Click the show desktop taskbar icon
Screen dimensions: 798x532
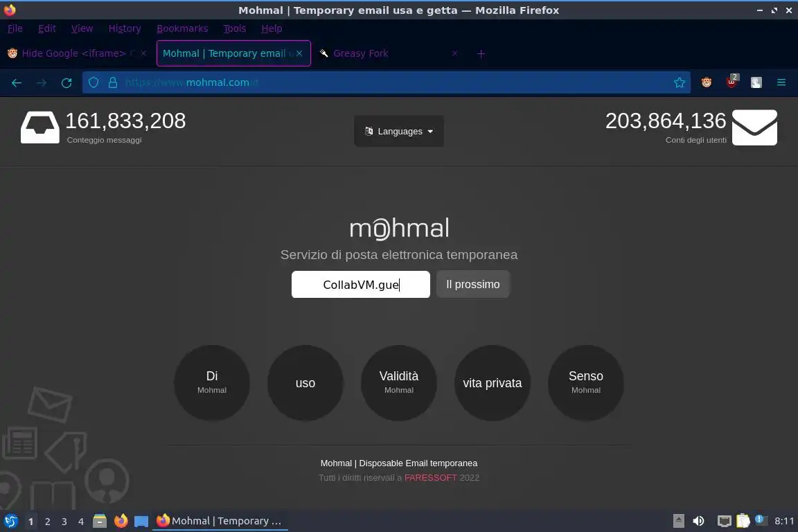point(141,521)
